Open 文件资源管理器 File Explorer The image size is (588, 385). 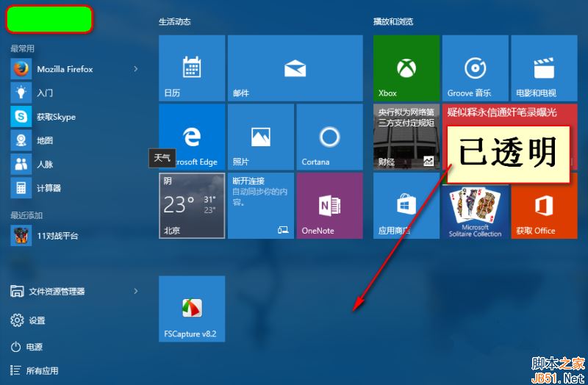pos(57,291)
